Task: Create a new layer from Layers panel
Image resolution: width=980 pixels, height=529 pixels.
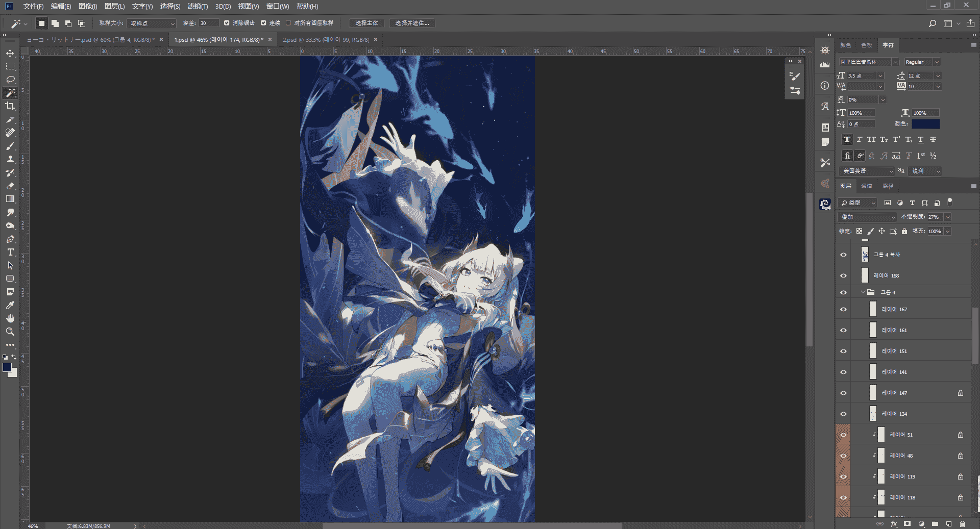Action: (x=948, y=524)
